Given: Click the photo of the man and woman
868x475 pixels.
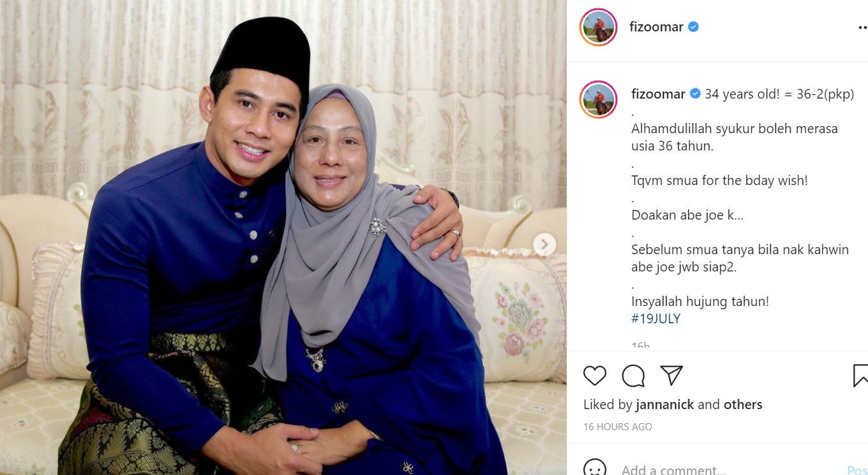Looking at the screenshot, I should point(283,237).
